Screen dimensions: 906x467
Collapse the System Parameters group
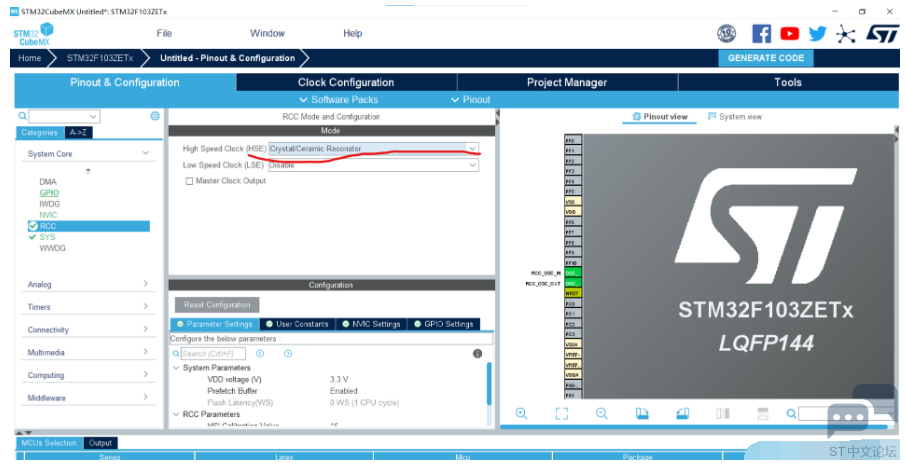(x=176, y=368)
